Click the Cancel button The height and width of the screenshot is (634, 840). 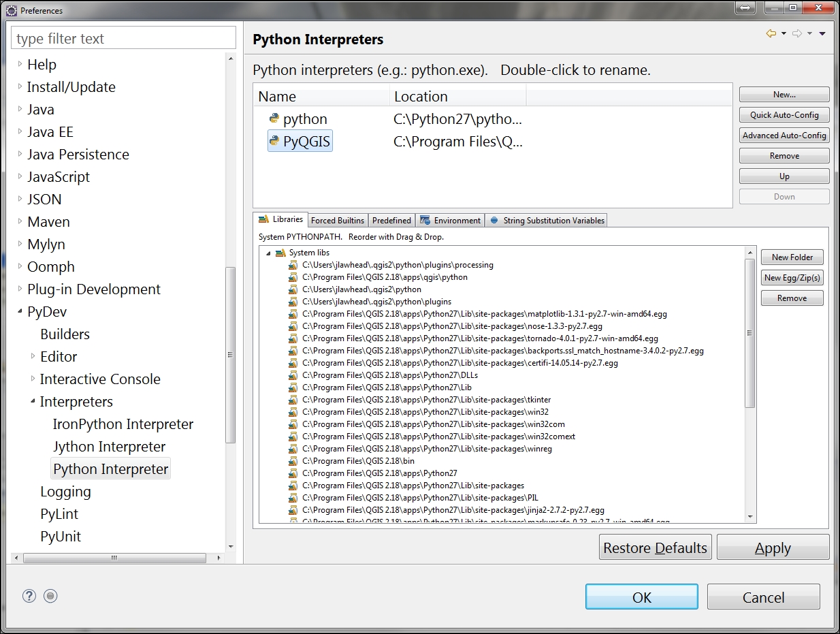763,597
